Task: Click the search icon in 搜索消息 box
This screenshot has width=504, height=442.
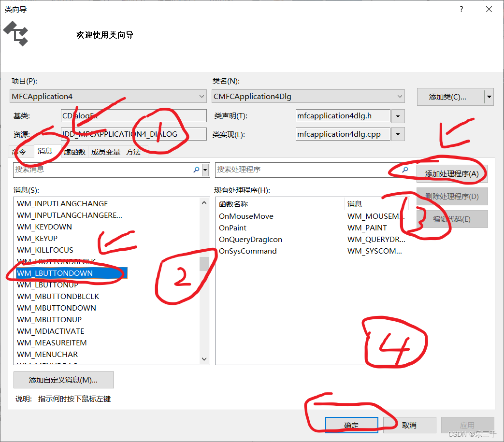Action: coord(196,170)
